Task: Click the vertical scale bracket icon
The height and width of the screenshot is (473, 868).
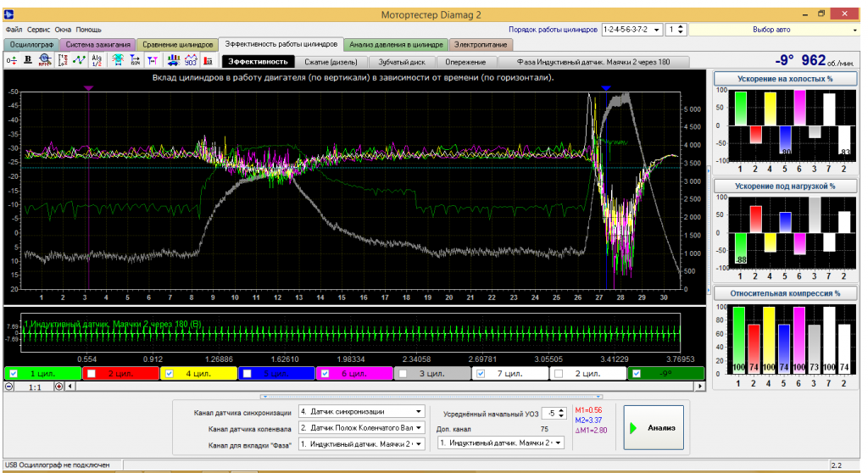Action: (x=63, y=60)
